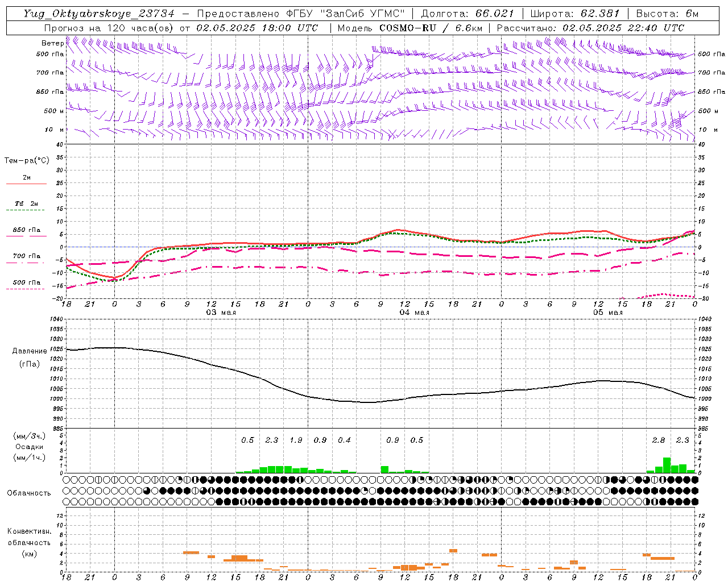Click the Осадки label
728x582 pixels.
pyautogui.click(x=29, y=447)
